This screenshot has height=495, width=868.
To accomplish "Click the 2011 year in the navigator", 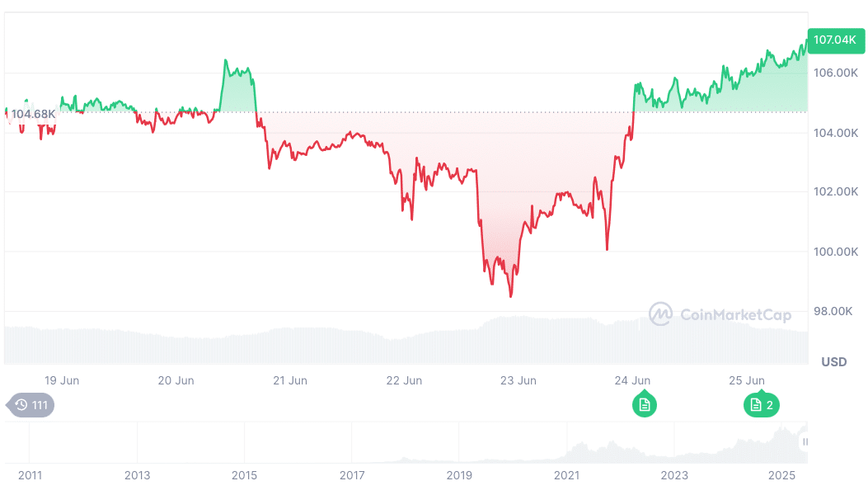I will coord(29,475).
